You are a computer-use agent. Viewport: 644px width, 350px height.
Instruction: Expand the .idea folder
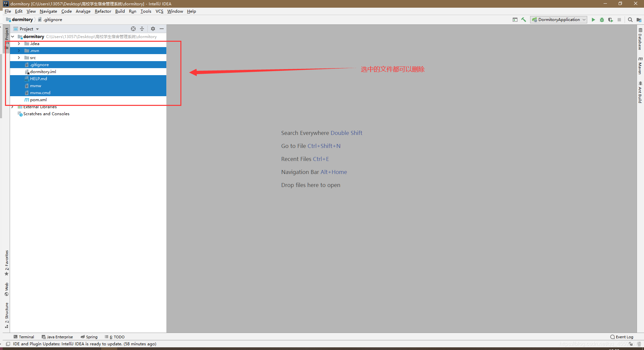[x=19, y=44]
